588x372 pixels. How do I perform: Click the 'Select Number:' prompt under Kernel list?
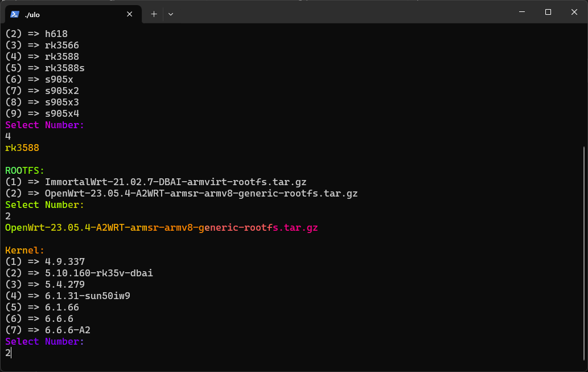tap(44, 342)
